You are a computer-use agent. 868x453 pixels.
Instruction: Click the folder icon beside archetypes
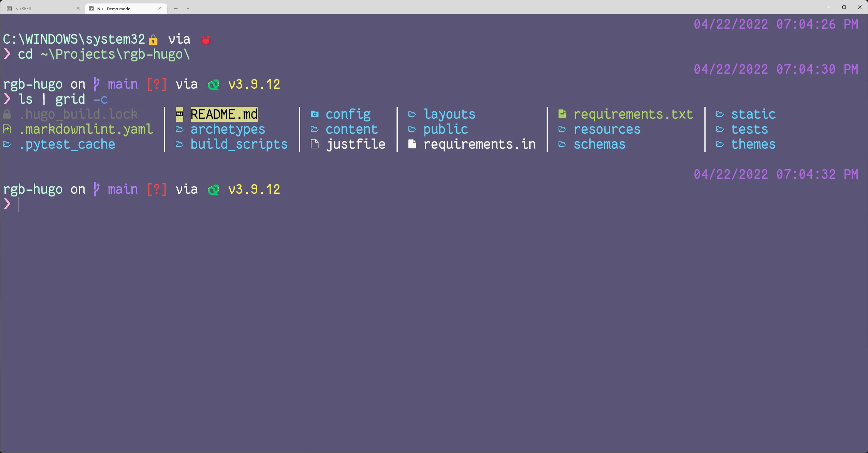pos(179,129)
